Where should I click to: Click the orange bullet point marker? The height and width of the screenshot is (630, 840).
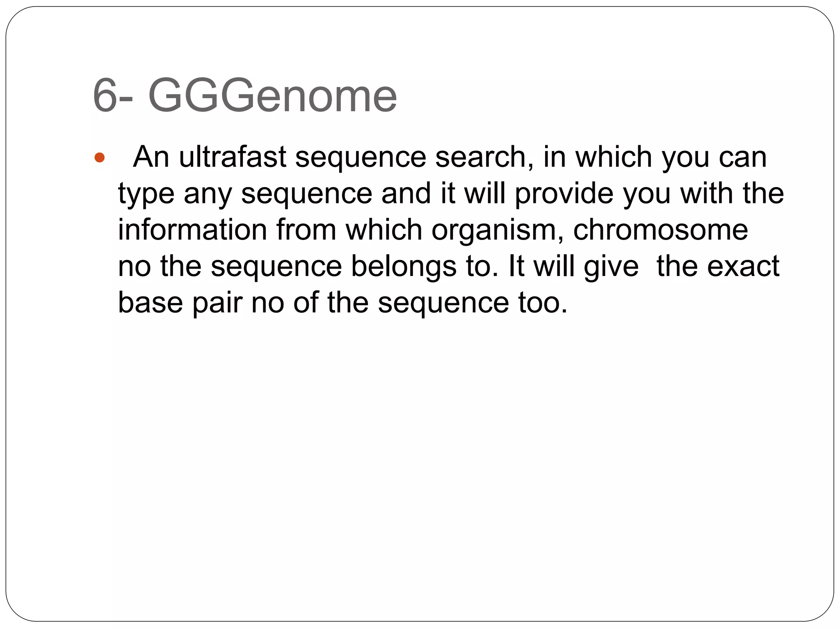[100, 157]
